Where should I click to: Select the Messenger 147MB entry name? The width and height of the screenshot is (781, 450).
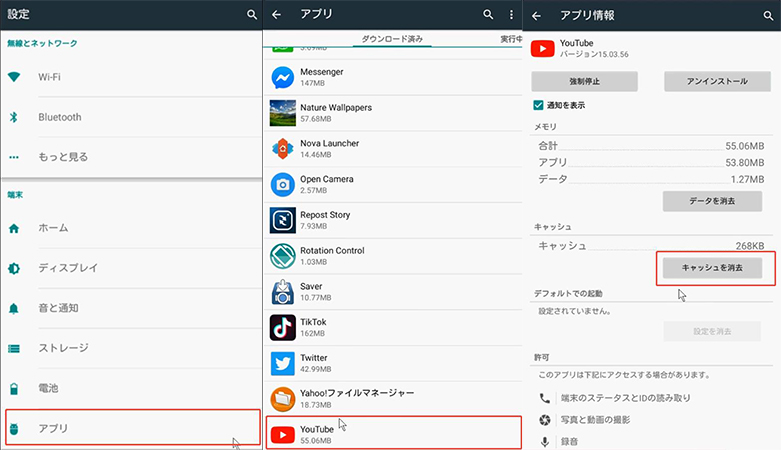[321, 72]
